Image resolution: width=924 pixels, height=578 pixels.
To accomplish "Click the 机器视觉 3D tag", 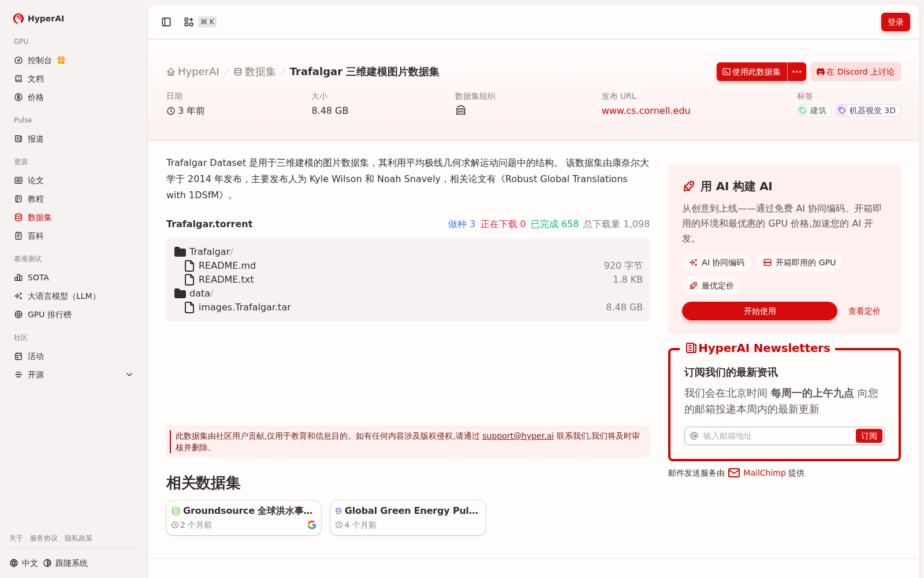I will (868, 110).
